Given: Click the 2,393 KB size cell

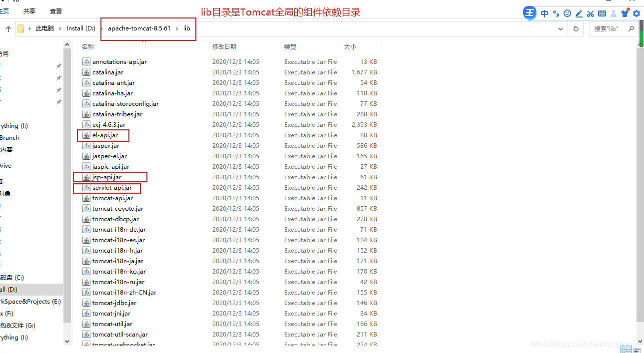Looking at the screenshot, I should click(364, 125).
